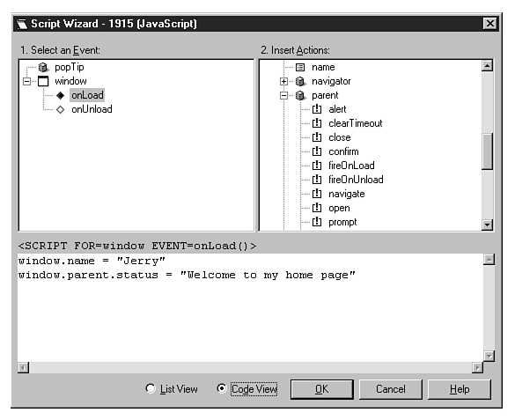Select the popTip object icon
This screenshot has height=420, width=515.
(x=43, y=67)
